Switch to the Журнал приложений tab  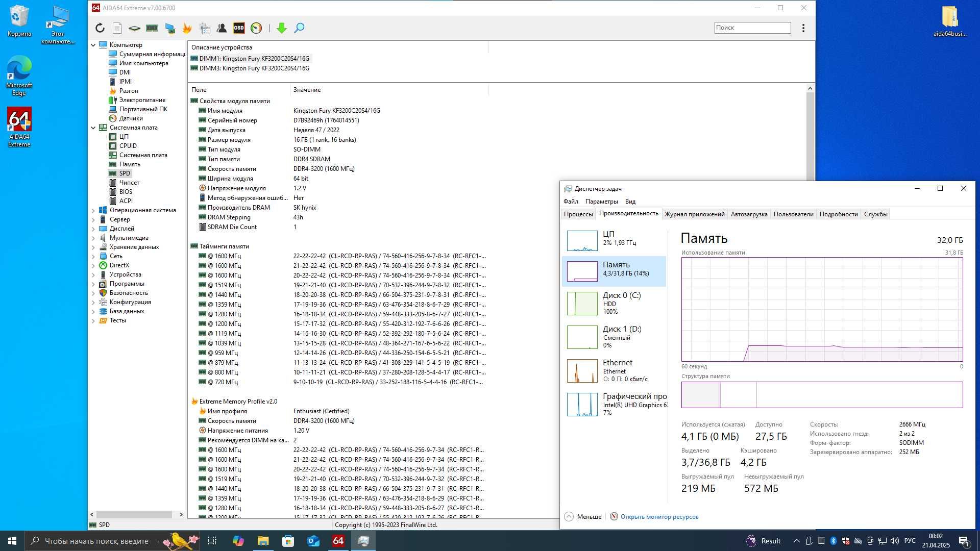pyautogui.click(x=694, y=214)
